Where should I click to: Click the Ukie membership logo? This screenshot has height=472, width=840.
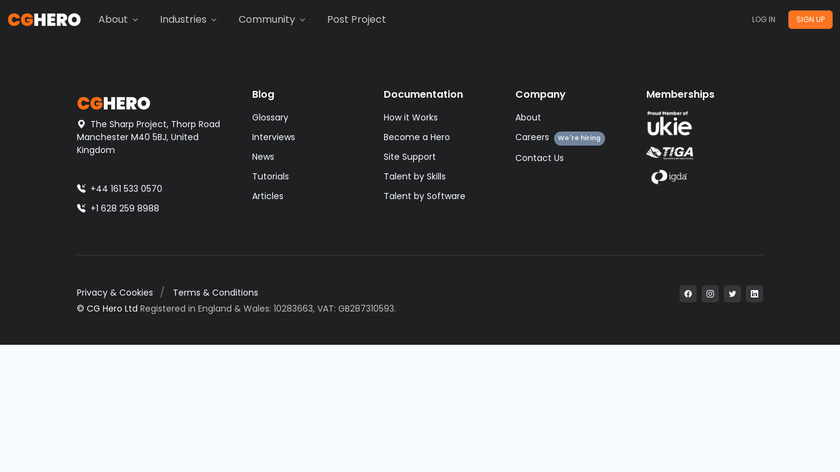click(669, 124)
